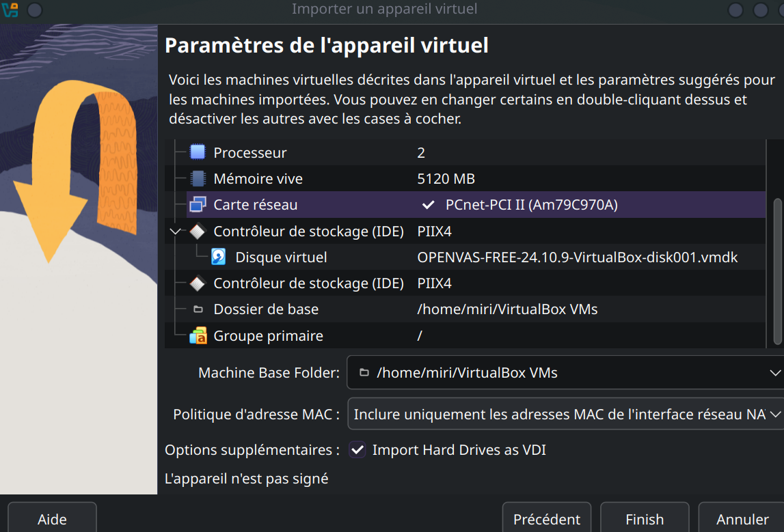This screenshot has height=532, width=784.
Task: Click the Dossier de base folder icon
Action: click(x=198, y=309)
